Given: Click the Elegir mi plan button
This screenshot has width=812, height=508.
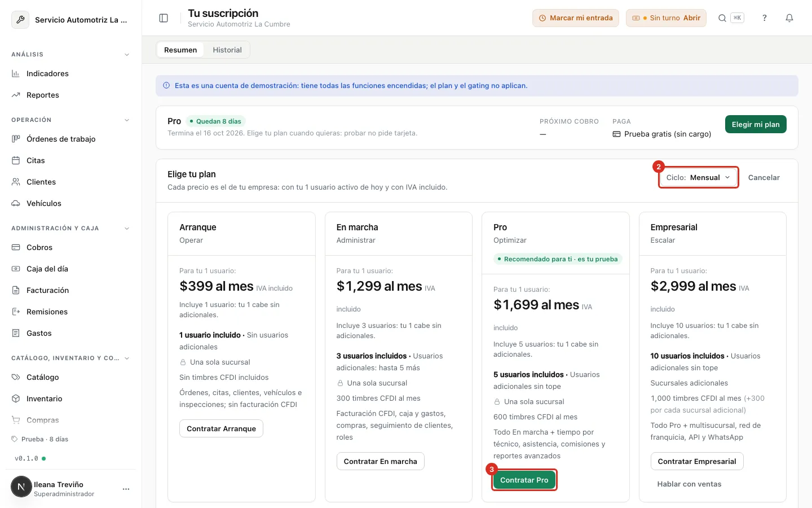Looking at the screenshot, I should pyautogui.click(x=756, y=124).
